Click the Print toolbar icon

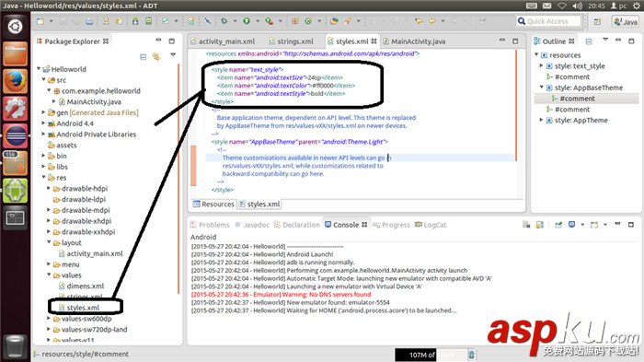[89, 21]
